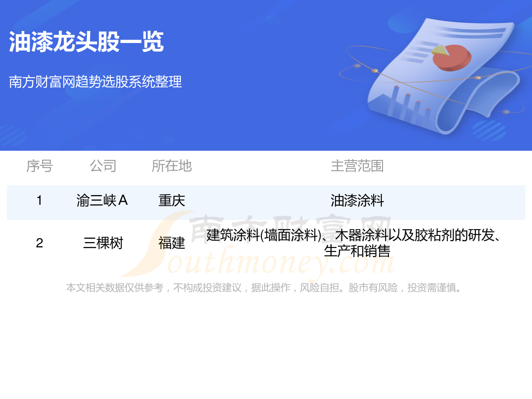The height and width of the screenshot is (399, 532).
Task: Click the risk disclaimer text at bottom
Action: (x=265, y=288)
